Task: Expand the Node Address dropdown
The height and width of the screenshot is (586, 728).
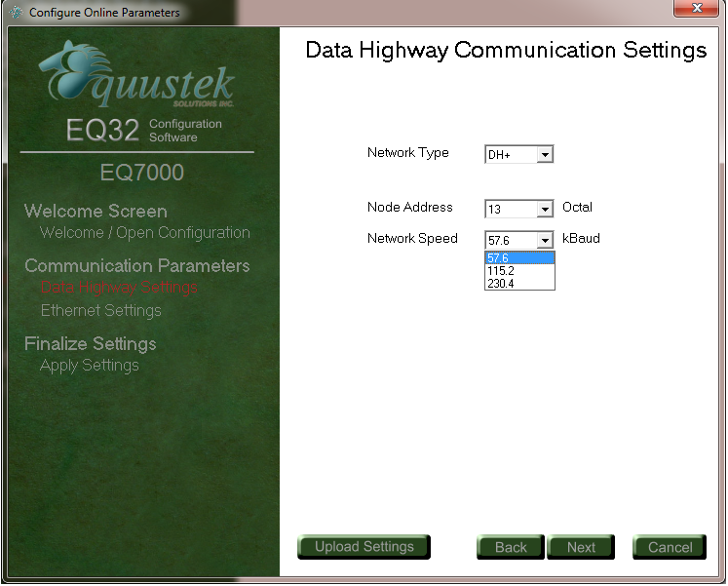Action: [x=545, y=209]
